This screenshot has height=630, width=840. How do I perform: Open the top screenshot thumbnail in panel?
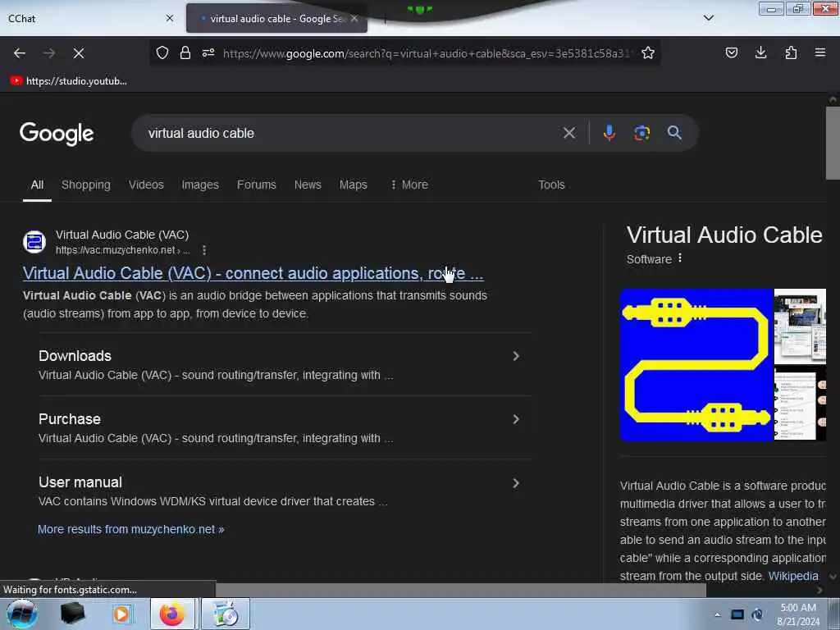tap(800, 326)
